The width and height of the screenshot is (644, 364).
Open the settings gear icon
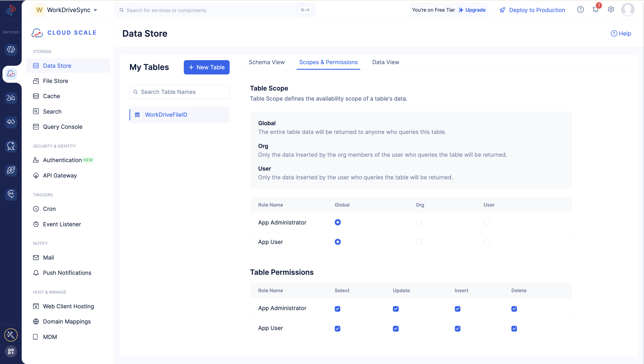tap(611, 10)
